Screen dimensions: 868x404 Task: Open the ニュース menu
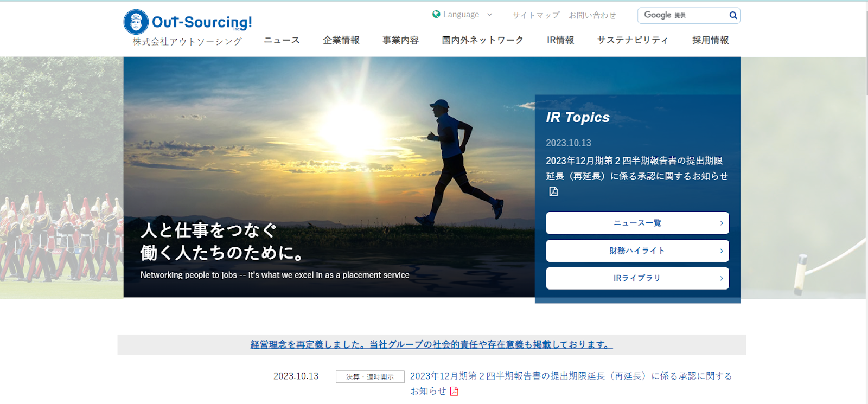pos(282,40)
